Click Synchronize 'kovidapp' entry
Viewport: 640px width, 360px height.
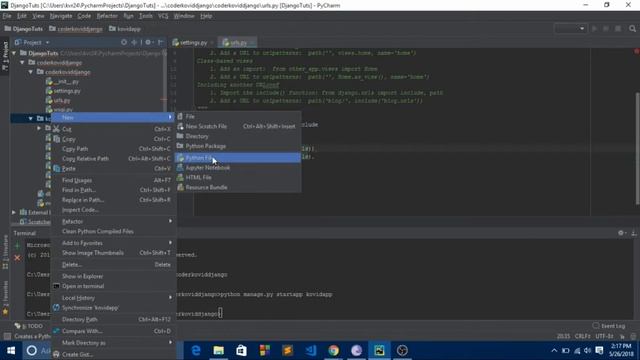click(x=113, y=308)
